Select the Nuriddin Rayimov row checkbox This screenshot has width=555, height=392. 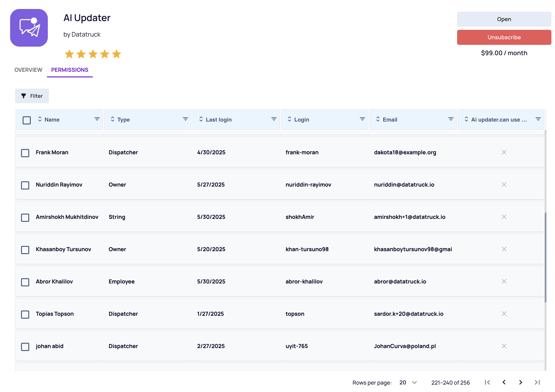point(25,185)
